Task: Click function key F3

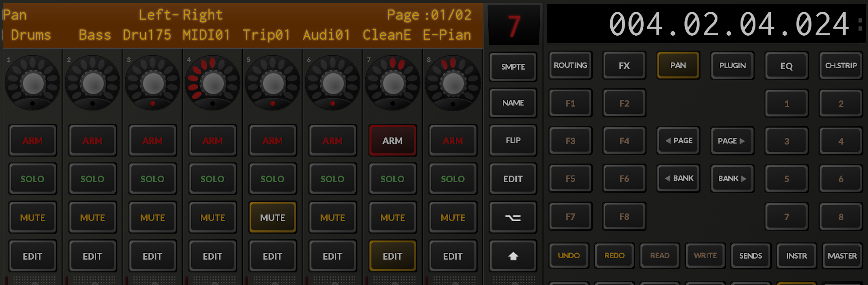Action: coord(570,141)
